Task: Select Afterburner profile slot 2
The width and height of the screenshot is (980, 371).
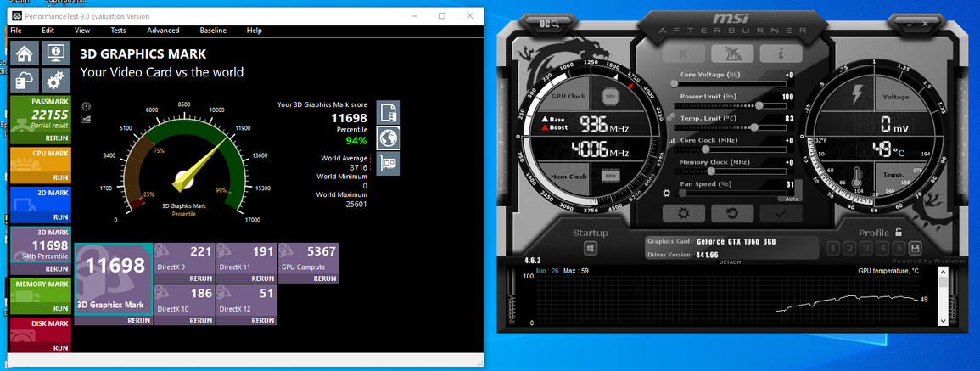Action: (849, 249)
